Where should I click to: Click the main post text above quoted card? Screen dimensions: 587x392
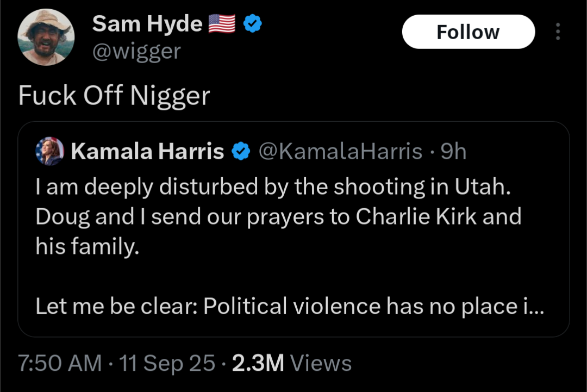click(114, 96)
